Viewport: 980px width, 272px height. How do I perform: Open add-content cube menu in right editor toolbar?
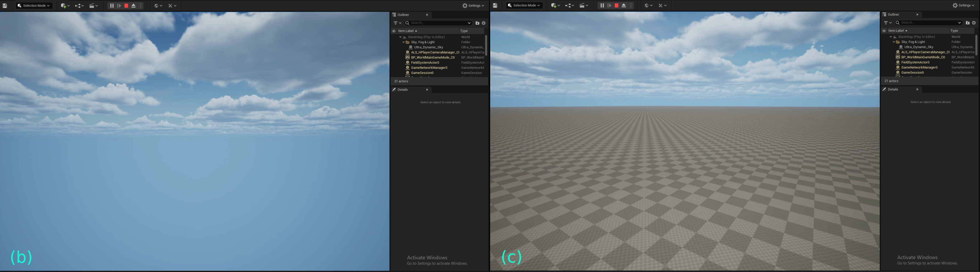(555, 5)
